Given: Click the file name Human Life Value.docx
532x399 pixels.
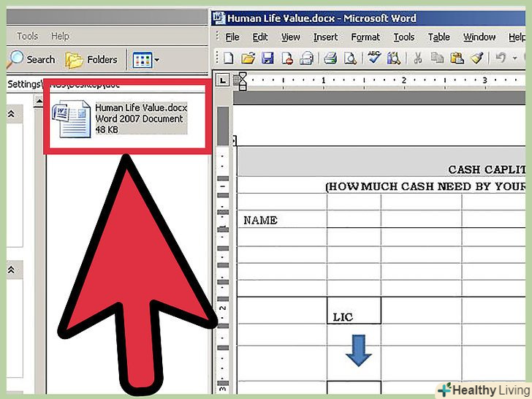Looking at the screenshot, I should tap(141, 107).
